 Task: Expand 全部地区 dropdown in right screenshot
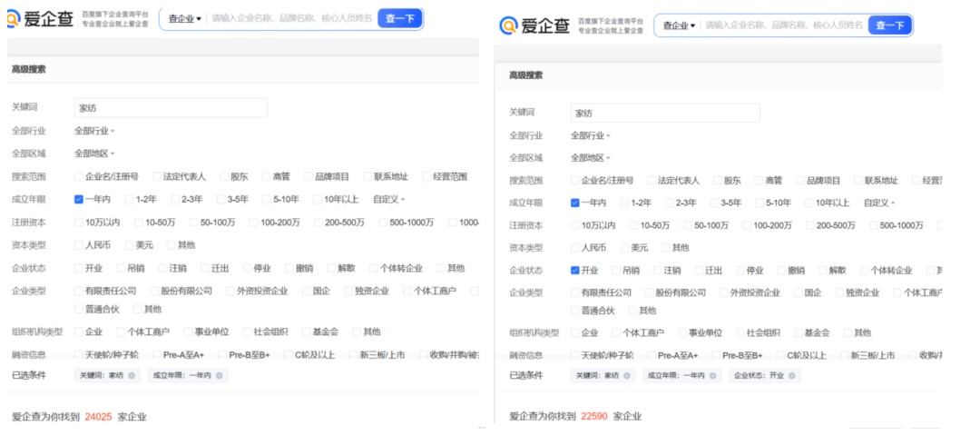pos(590,158)
